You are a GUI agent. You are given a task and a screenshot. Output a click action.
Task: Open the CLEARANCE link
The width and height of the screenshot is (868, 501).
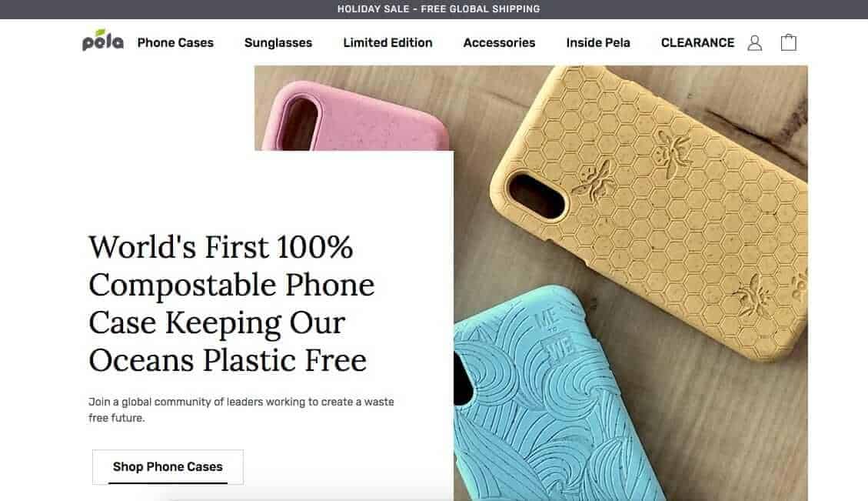pos(697,42)
